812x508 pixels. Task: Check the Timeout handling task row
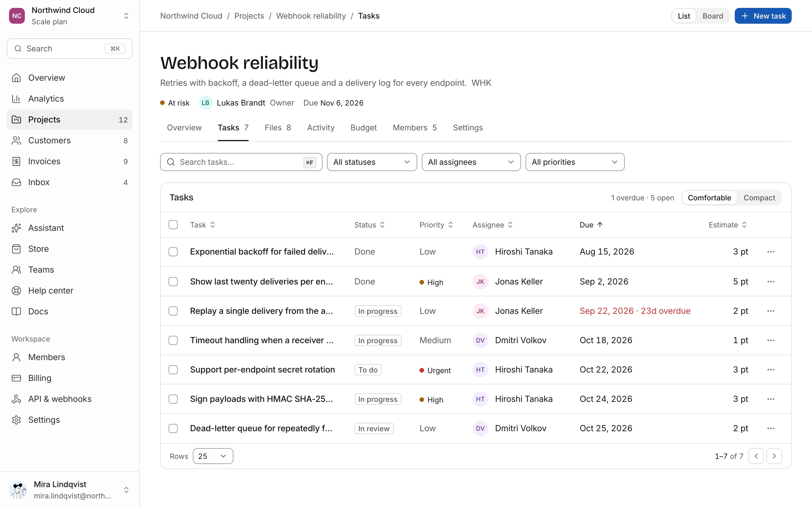(173, 340)
